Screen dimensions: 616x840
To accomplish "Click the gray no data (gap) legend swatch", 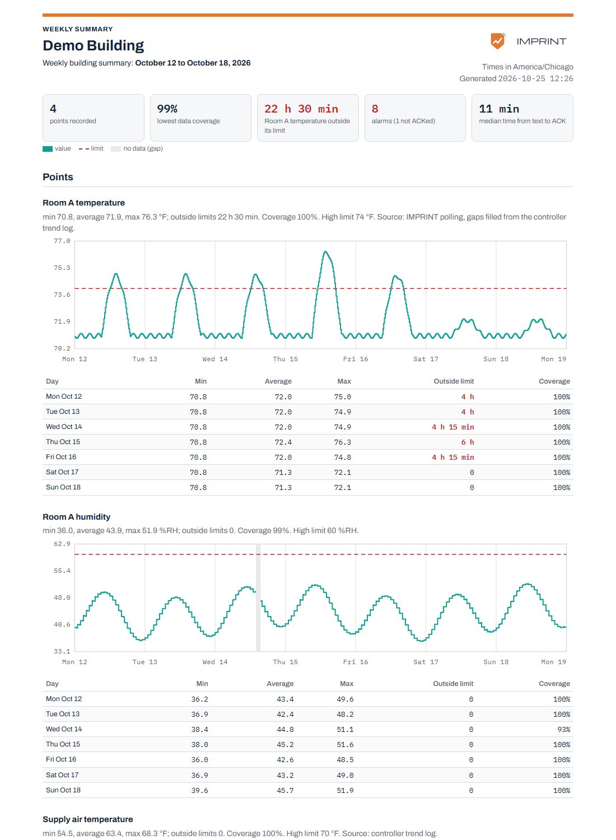I will (116, 149).
